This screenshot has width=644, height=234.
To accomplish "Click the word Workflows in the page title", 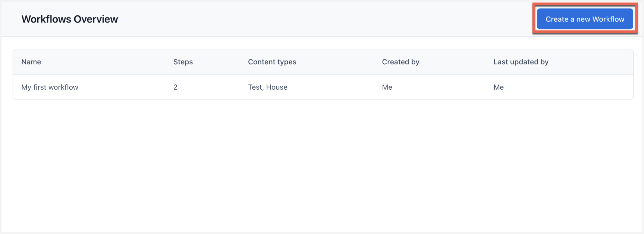I will 46,19.
